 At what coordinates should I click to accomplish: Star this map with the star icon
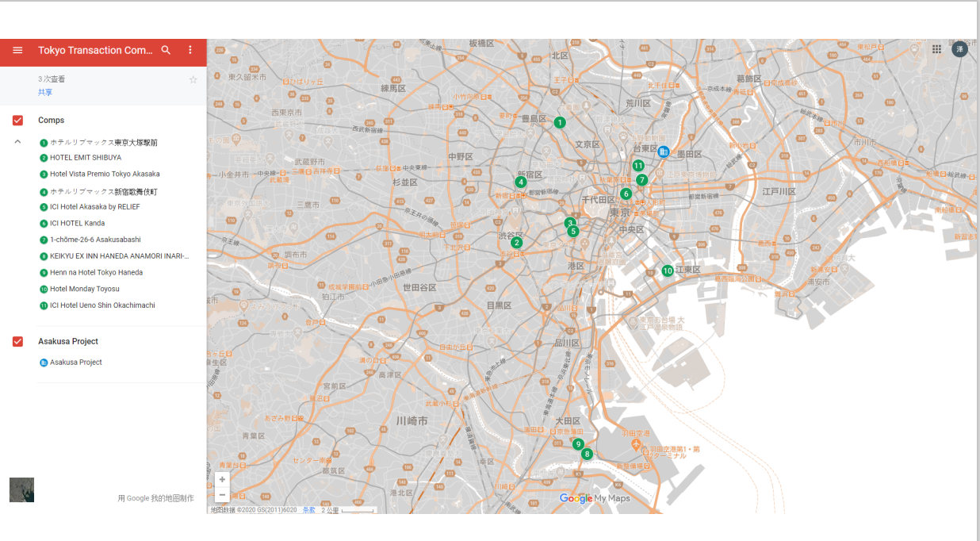click(193, 79)
